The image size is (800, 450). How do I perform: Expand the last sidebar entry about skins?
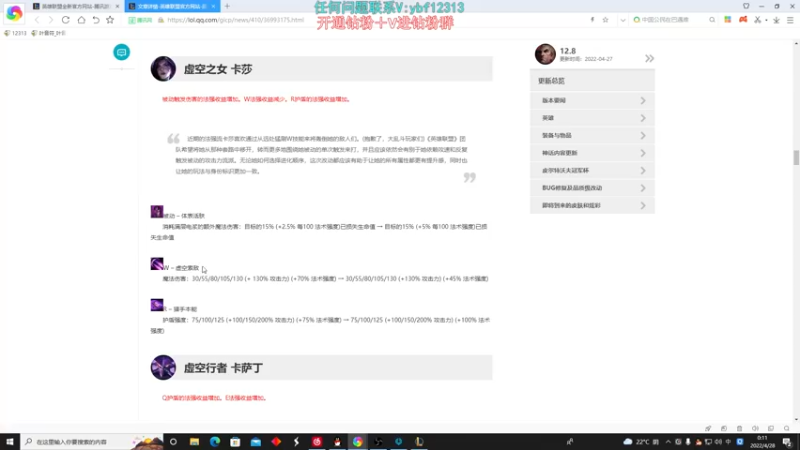click(x=592, y=205)
